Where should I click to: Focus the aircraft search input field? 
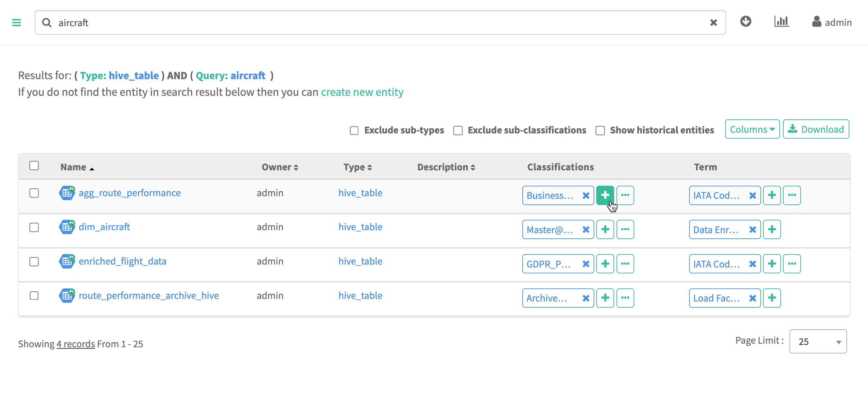click(371, 23)
